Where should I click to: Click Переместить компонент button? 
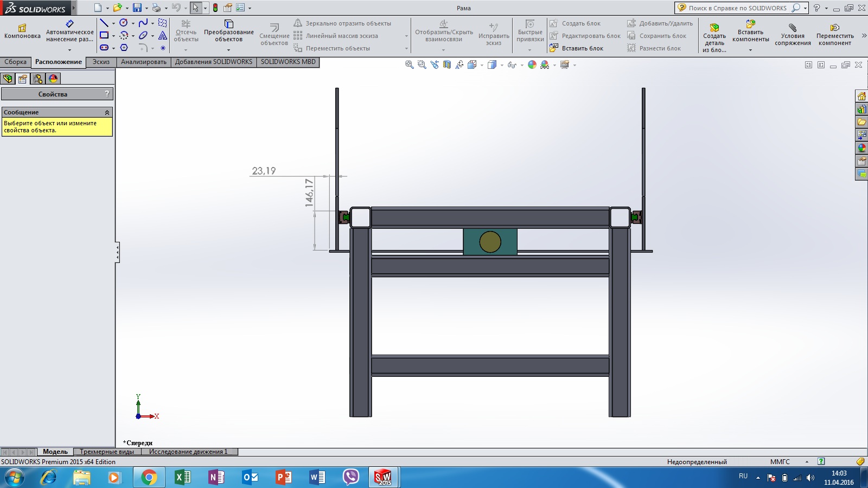tap(835, 35)
